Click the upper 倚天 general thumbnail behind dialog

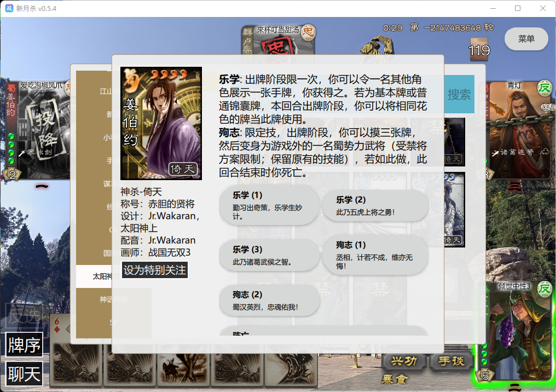[454, 142]
